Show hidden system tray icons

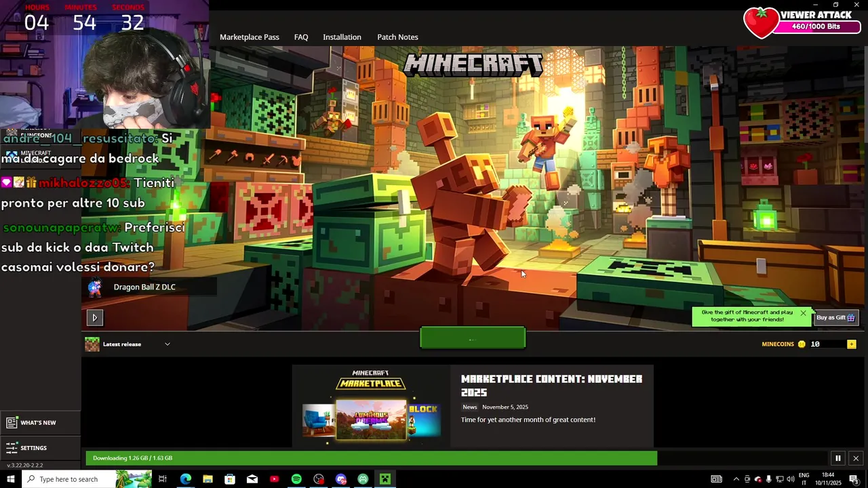pos(736,479)
